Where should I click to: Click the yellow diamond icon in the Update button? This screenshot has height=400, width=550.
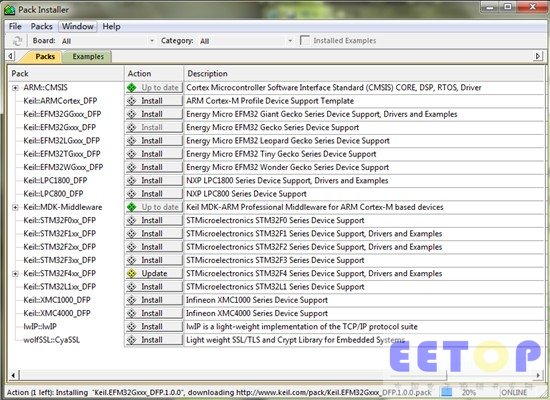tap(132, 273)
